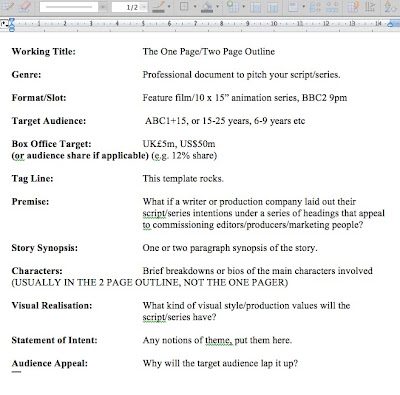Click 'script/series have?' text

click(179, 317)
